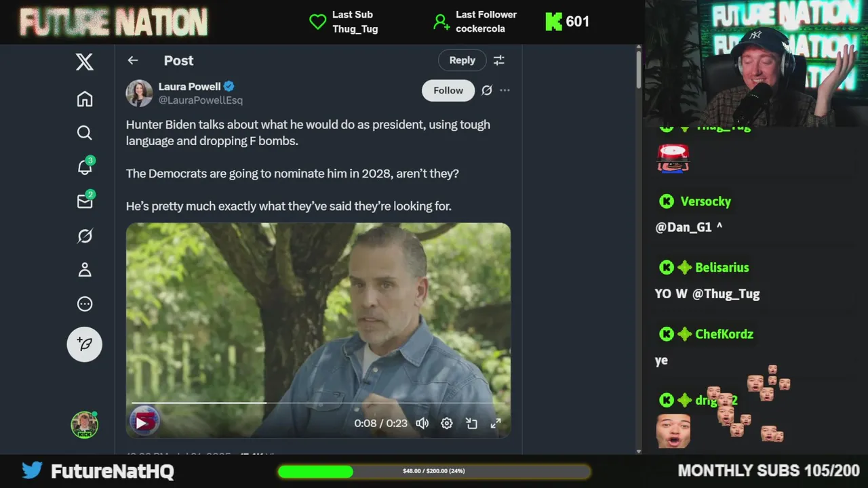This screenshot has width=868, height=488.
Task: Click the @Dan_G1 chat mention
Action: pos(684,228)
